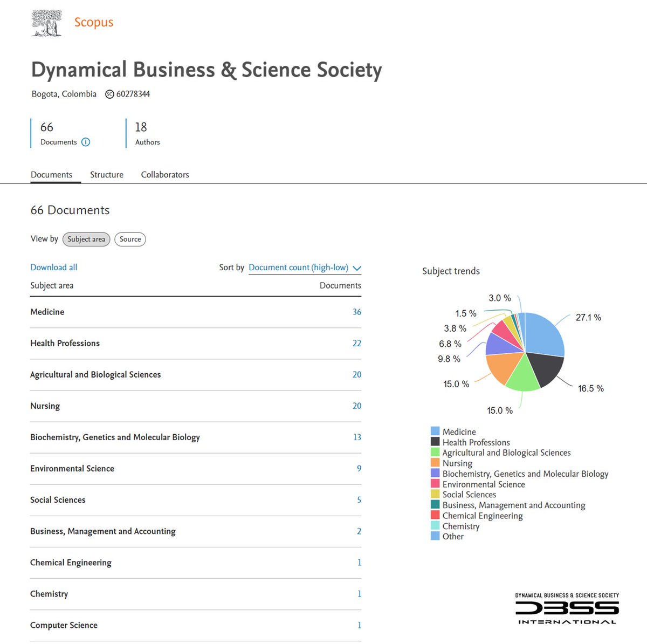Select the Subject area view pill
This screenshot has height=644, width=647.
point(86,239)
